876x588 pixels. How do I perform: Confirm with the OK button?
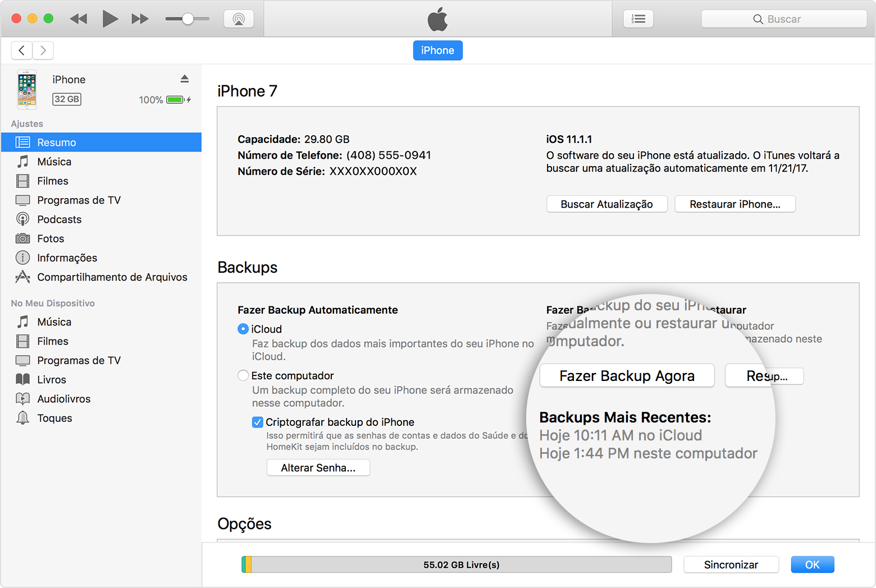813,564
